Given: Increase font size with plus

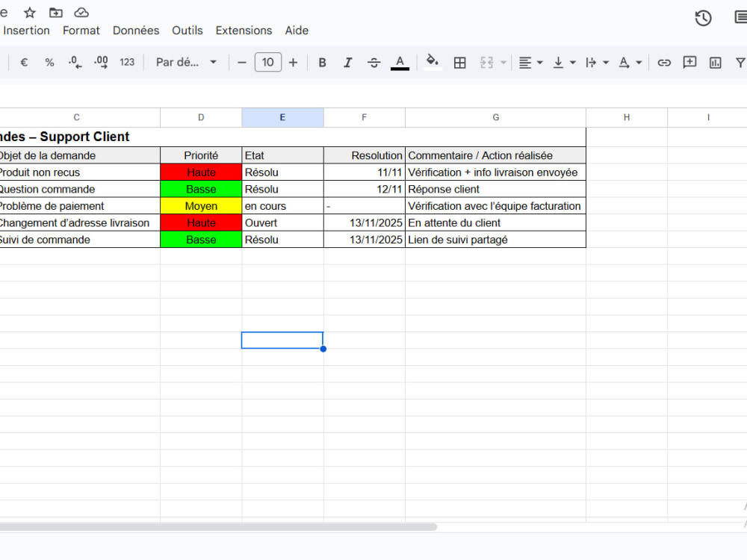Looking at the screenshot, I should pyautogui.click(x=293, y=63).
